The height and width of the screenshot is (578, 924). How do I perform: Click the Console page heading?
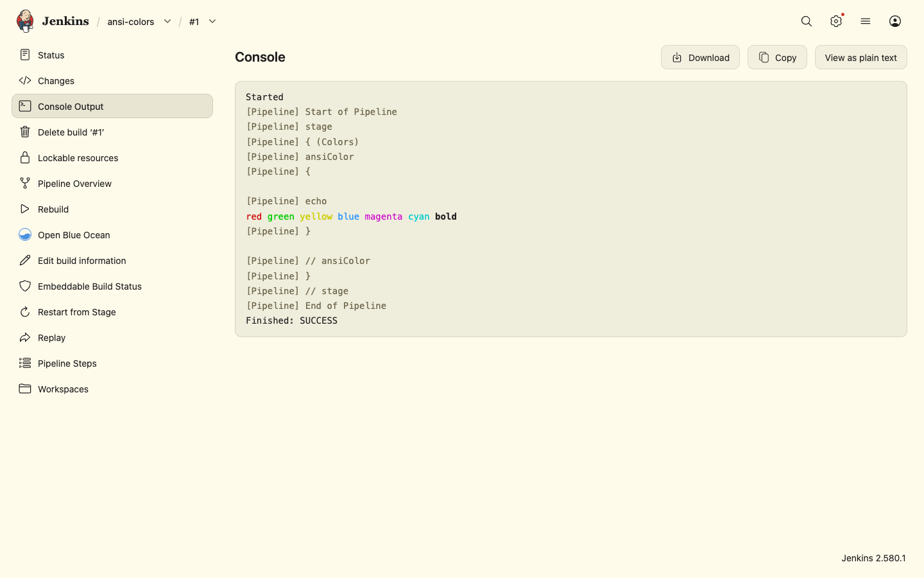pyautogui.click(x=260, y=57)
